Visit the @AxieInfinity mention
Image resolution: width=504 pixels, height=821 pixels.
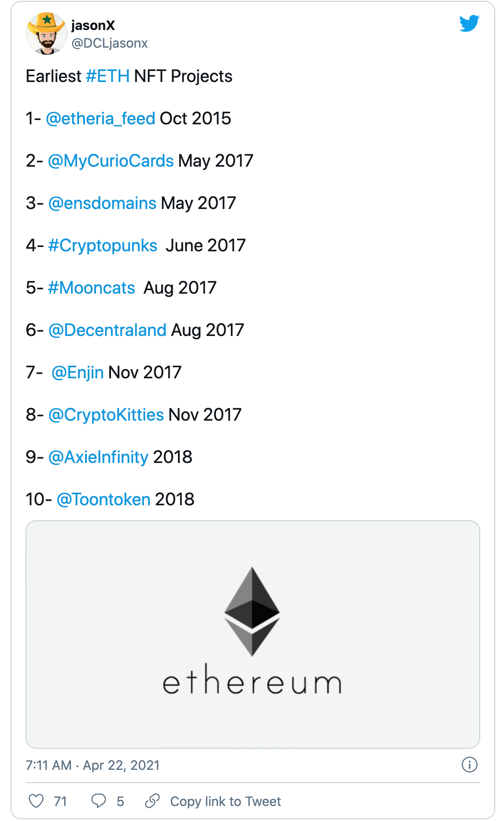coord(98,457)
